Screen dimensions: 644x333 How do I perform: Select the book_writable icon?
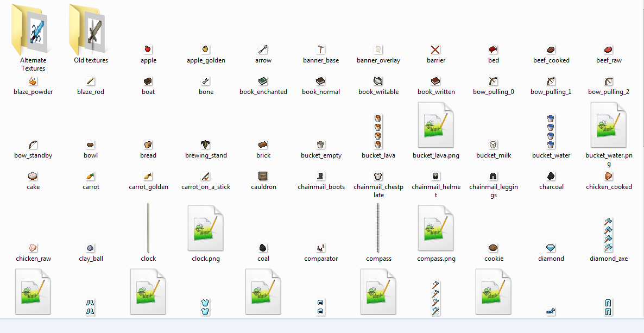click(378, 81)
